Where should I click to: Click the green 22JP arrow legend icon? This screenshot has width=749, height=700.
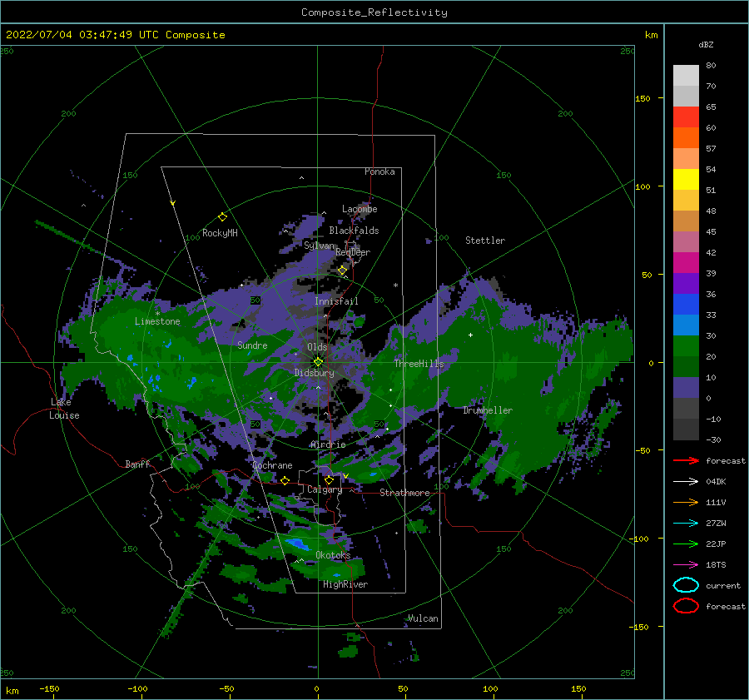(x=686, y=544)
